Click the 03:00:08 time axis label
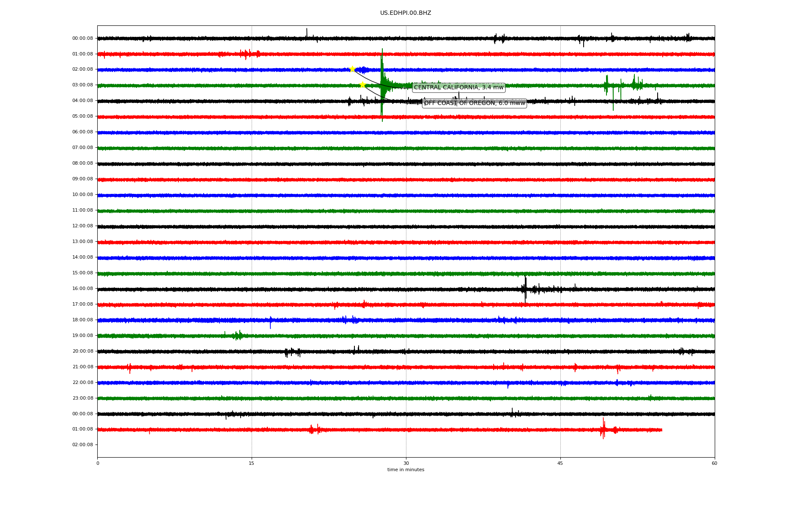 pos(82,85)
